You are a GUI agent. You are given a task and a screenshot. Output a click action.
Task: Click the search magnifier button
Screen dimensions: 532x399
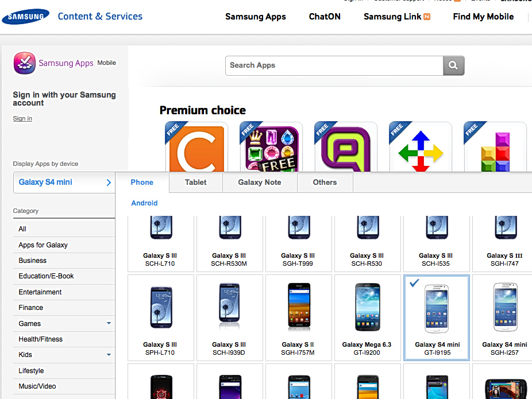[x=453, y=65]
